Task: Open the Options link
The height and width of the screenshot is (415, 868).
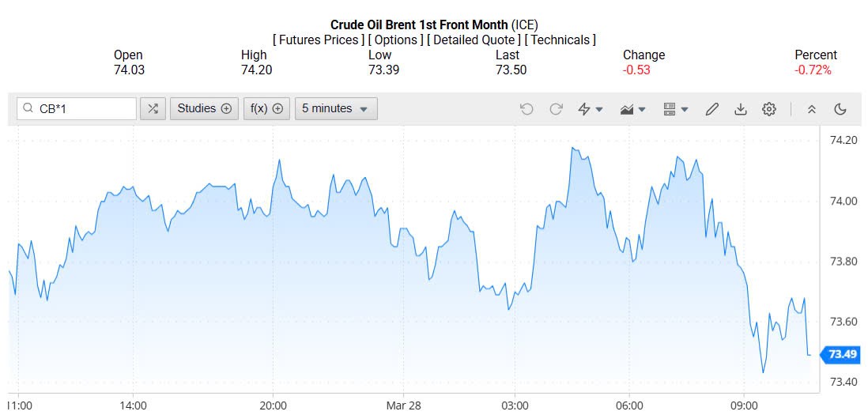Action: coord(395,40)
